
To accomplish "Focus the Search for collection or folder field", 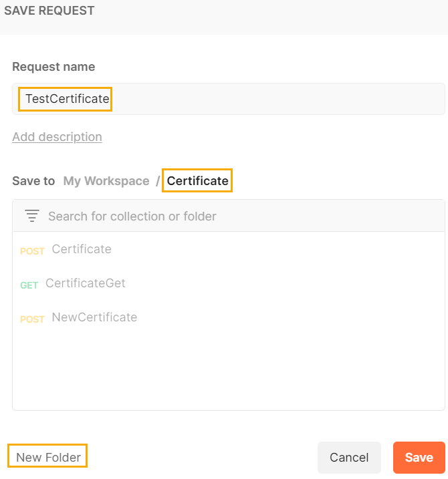I will click(241, 216).
